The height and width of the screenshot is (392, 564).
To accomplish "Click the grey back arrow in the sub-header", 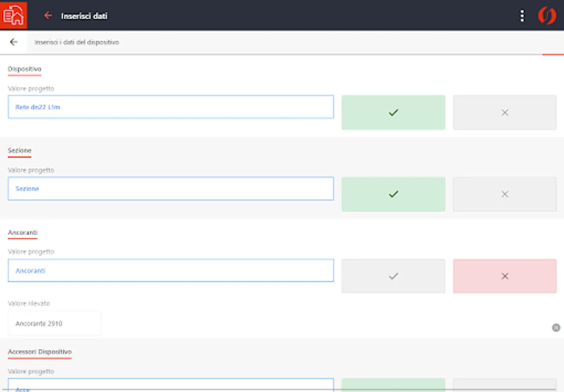I will tap(14, 42).
